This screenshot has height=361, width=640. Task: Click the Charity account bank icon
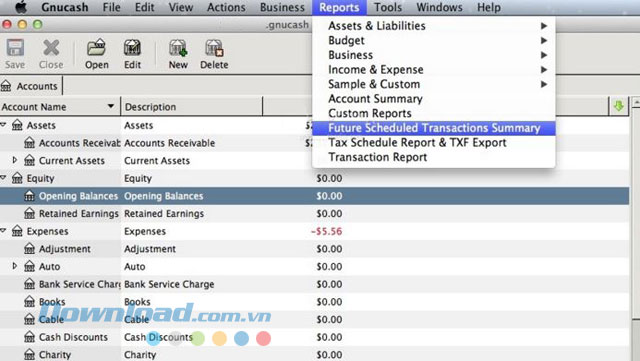(29, 354)
